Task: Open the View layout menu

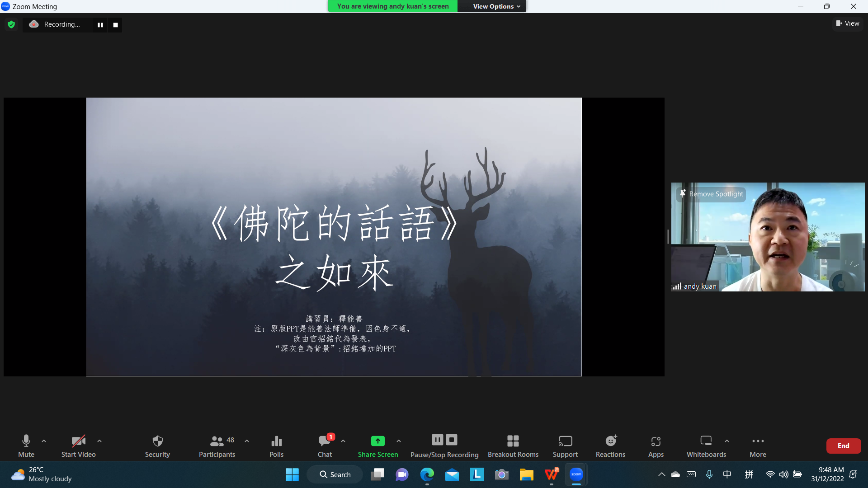Action: click(x=848, y=23)
